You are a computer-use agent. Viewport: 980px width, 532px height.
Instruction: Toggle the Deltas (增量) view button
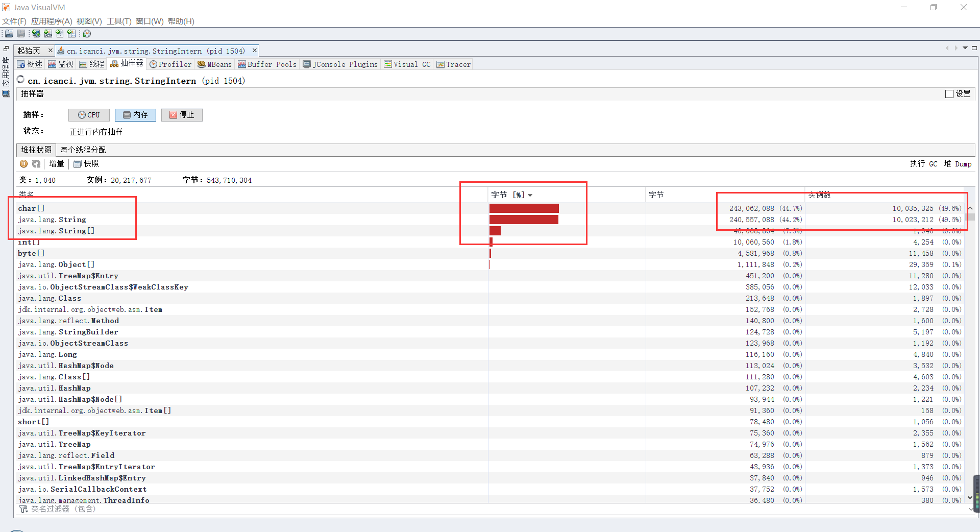click(57, 164)
